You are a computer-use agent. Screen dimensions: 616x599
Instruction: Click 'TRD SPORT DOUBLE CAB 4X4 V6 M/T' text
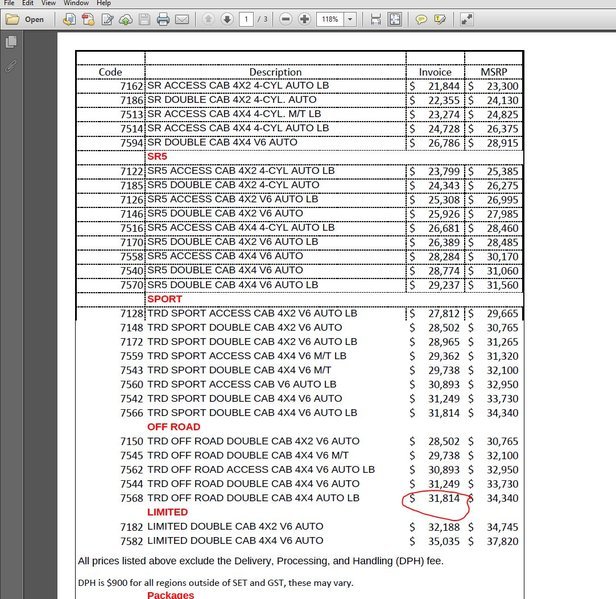point(239,370)
